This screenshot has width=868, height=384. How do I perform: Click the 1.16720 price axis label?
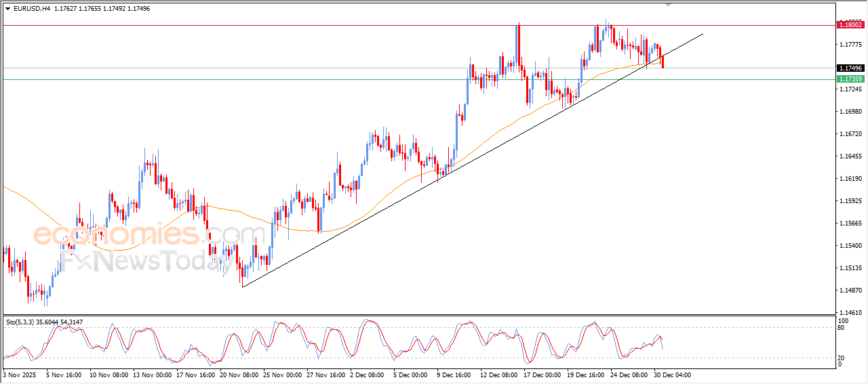click(850, 134)
